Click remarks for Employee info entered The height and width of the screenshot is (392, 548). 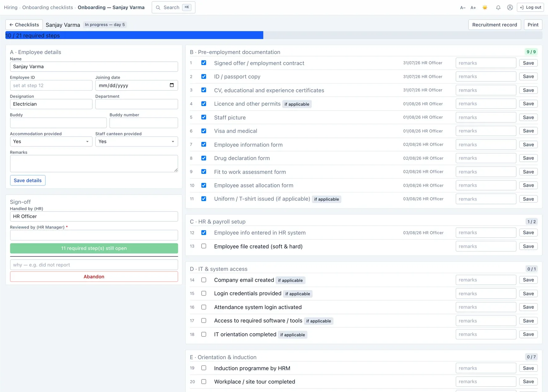click(x=486, y=233)
